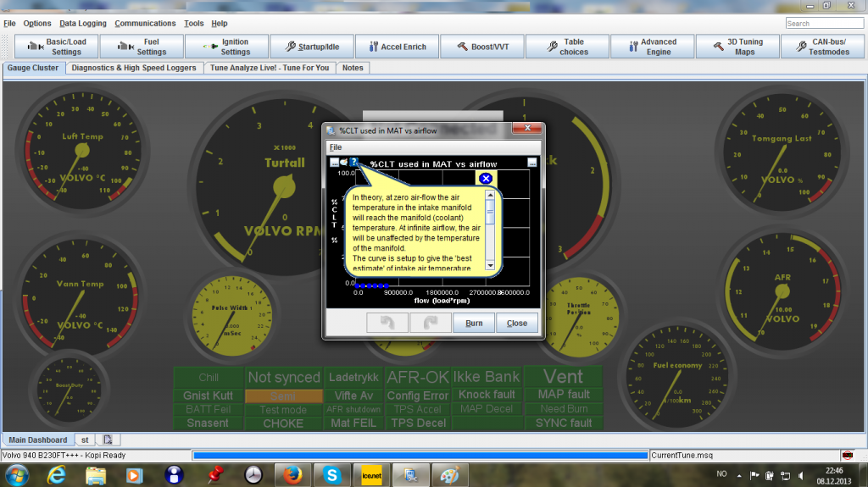Image resolution: width=868 pixels, height=487 pixels.
Task: Switch to Diagnostics & High Speed Loggers tab
Action: [x=134, y=68]
